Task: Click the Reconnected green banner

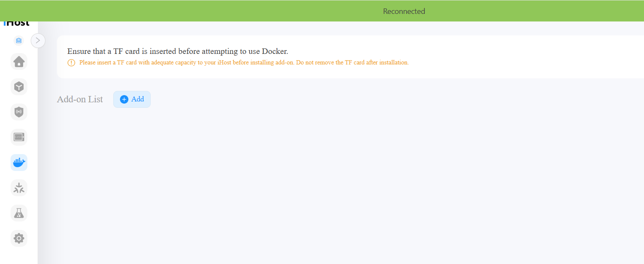Action: point(322,11)
